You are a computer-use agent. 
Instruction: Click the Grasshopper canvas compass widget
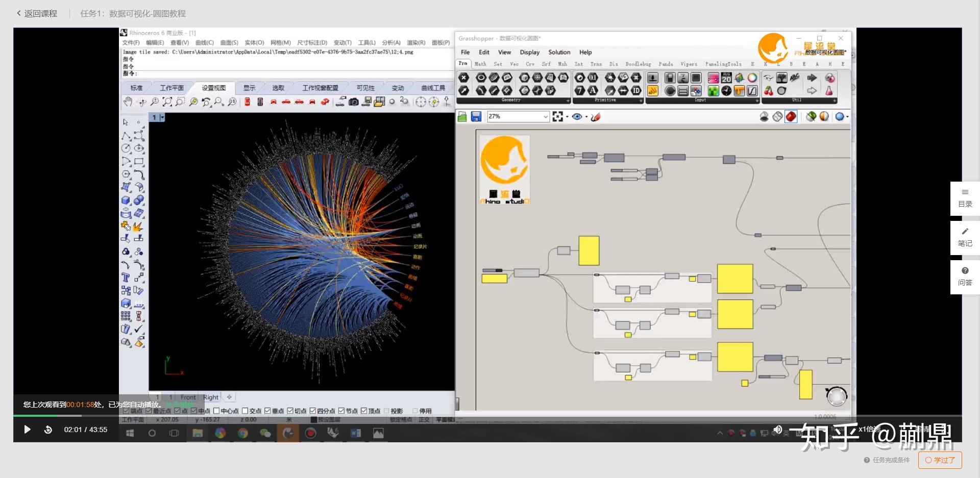click(x=836, y=396)
